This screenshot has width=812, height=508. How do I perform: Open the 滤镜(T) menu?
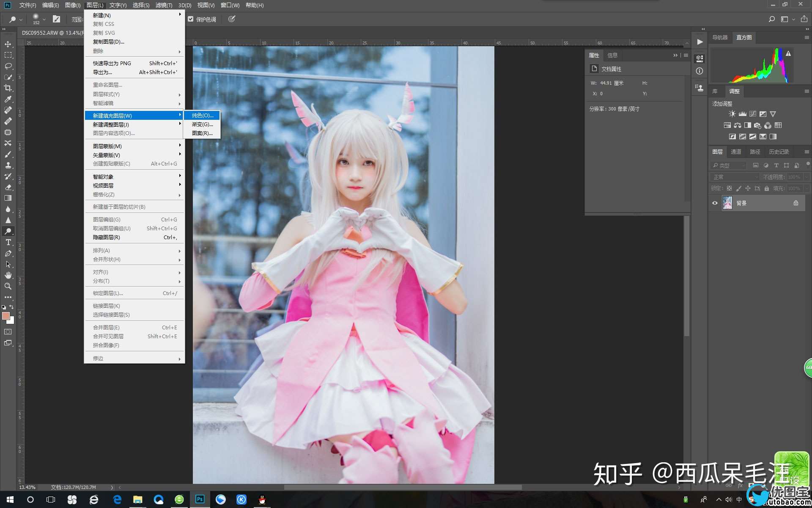164,5
